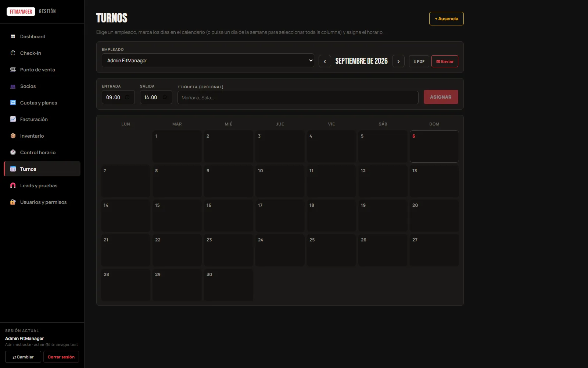Screen dimensions: 588x368
Task: Open Socios menu item
Action: coord(42,86)
